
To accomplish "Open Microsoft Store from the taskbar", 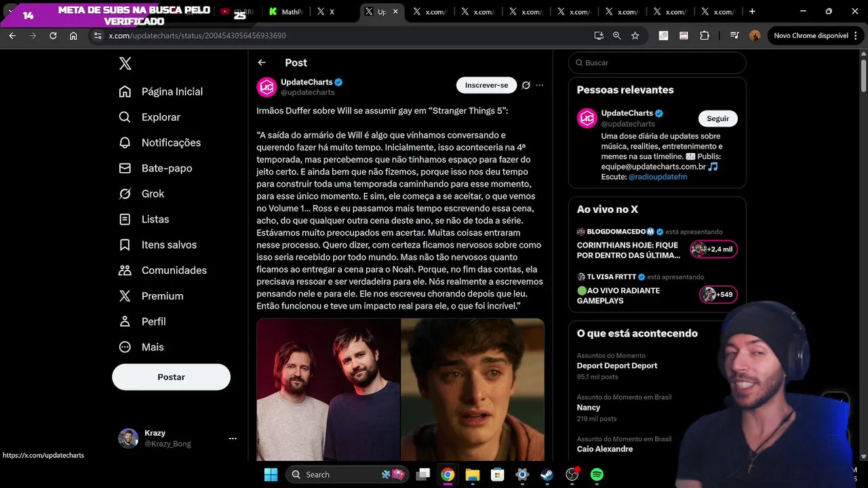I will (x=497, y=474).
